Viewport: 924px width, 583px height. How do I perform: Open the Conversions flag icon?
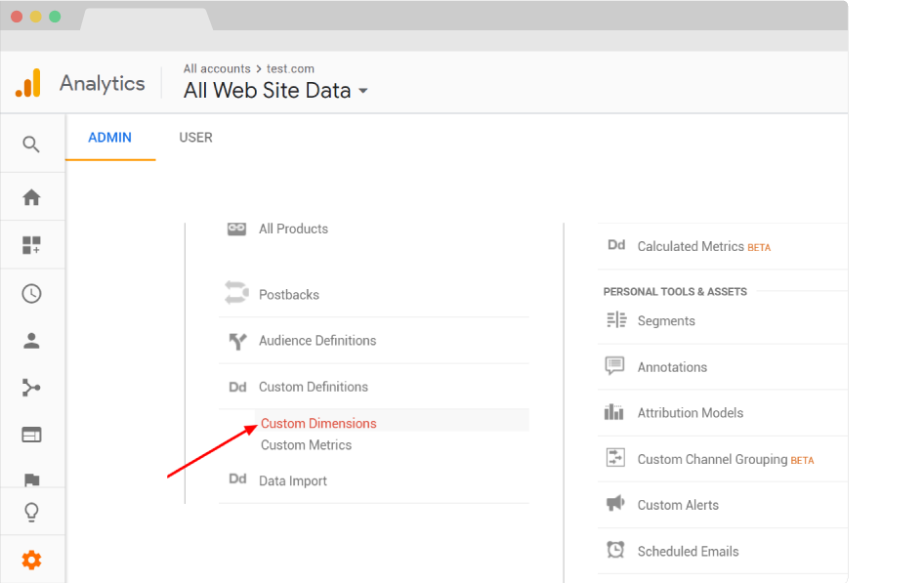click(32, 479)
